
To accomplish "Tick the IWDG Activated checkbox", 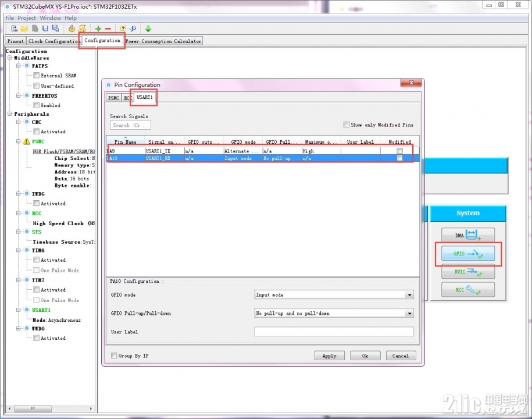I will coord(36,203).
